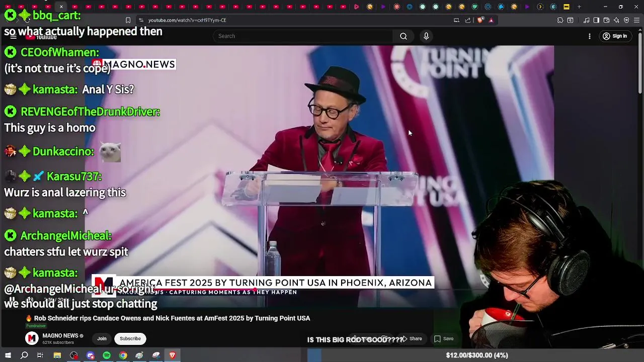Open the Extensions puzzle icon
The width and height of the screenshot is (644, 362).
(x=560, y=20)
